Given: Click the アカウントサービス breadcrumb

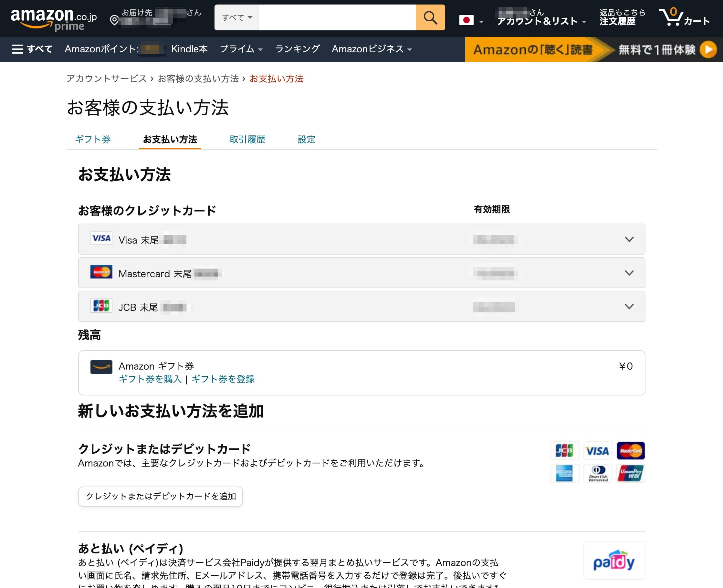Looking at the screenshot, I should [x=107, y=79].
